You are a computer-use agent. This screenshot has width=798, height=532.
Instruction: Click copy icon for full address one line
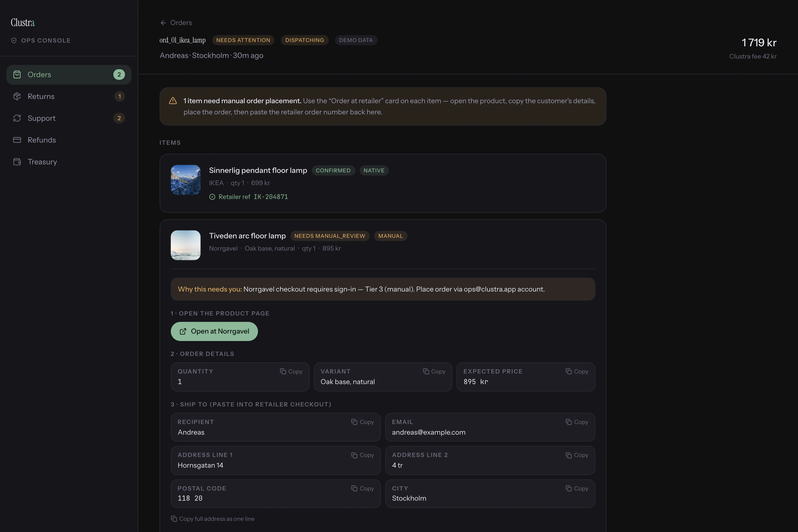(174, 519)
